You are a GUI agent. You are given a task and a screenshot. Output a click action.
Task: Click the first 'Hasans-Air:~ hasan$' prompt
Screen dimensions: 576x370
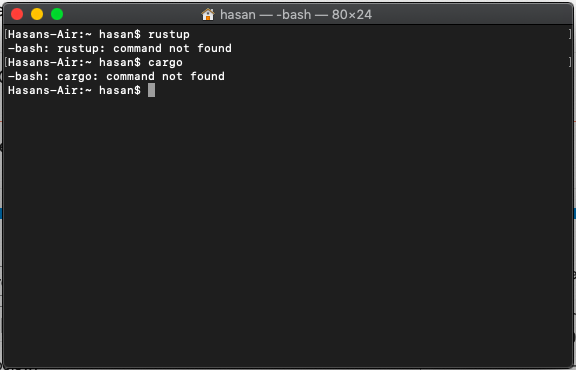(x=74, y=34)
